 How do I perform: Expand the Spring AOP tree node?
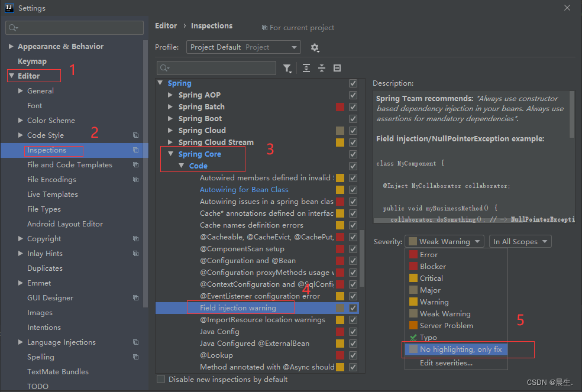click(x=170, y=95)
